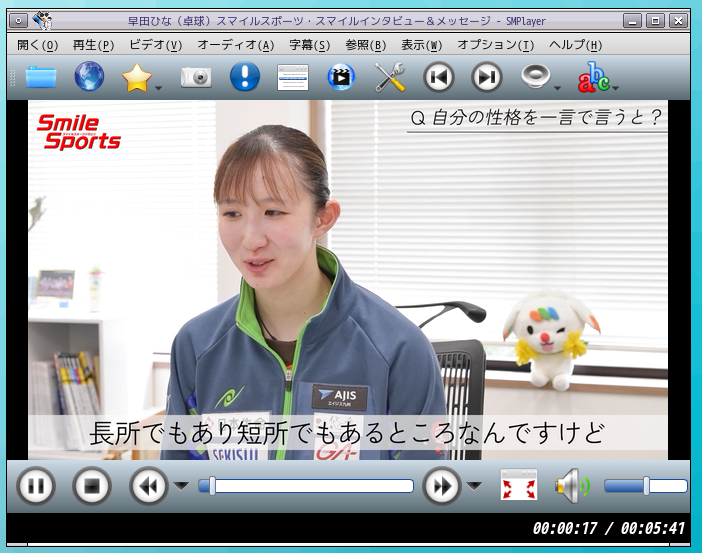Maximize the SMPlayer window
This screenshot has width=702, height=553.
(655, 21)
